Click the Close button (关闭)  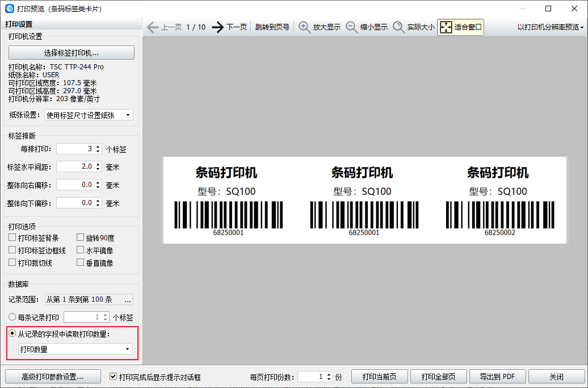tap(556, 377)
